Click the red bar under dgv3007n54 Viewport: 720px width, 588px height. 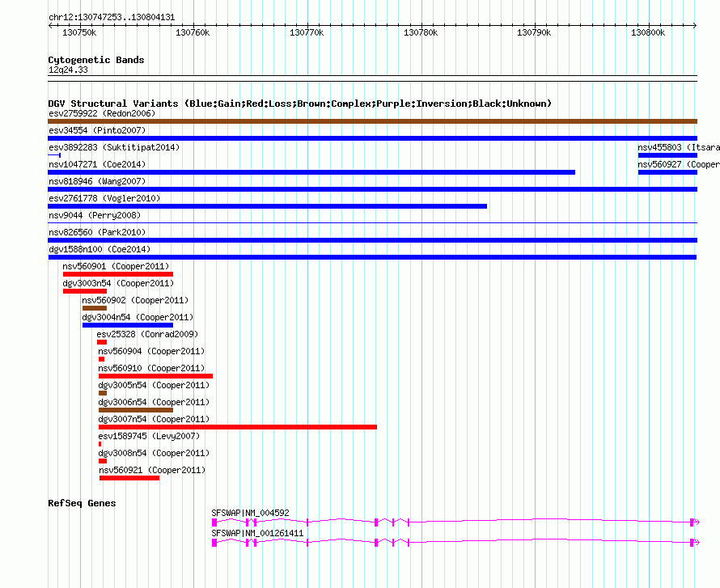(x=238, y=427)
